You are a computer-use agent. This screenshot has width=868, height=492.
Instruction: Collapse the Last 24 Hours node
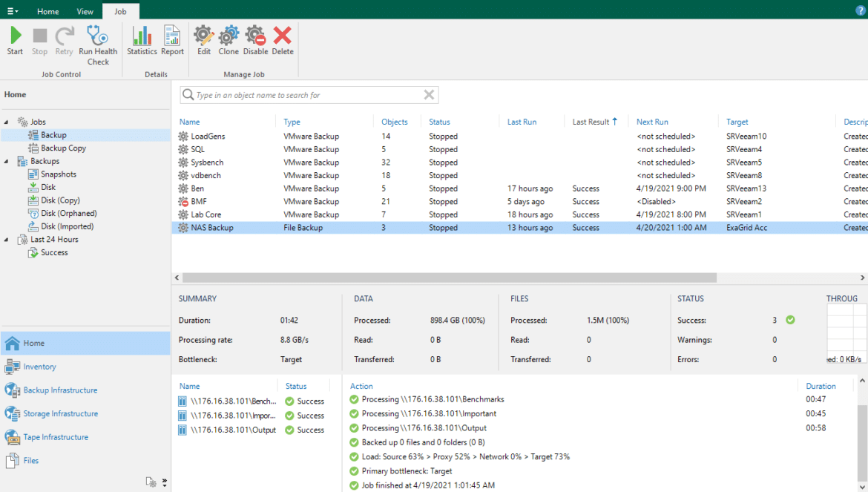coord(7,240)
